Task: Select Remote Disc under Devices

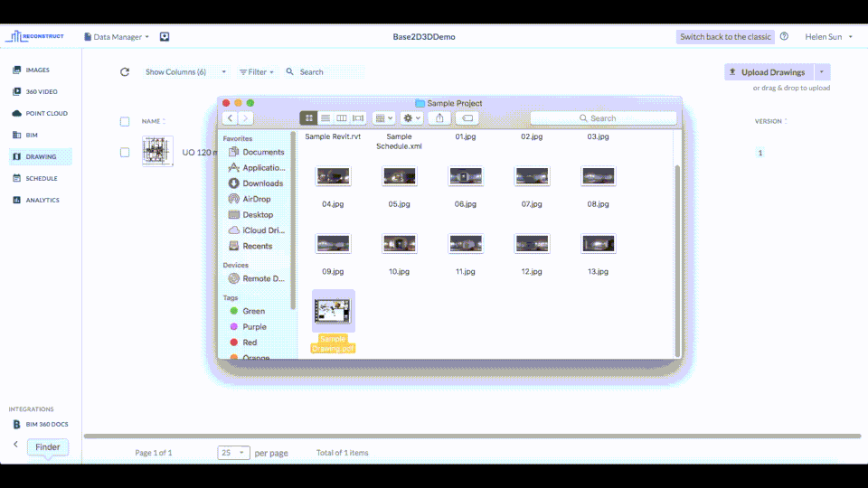Action: coord(257,278)
